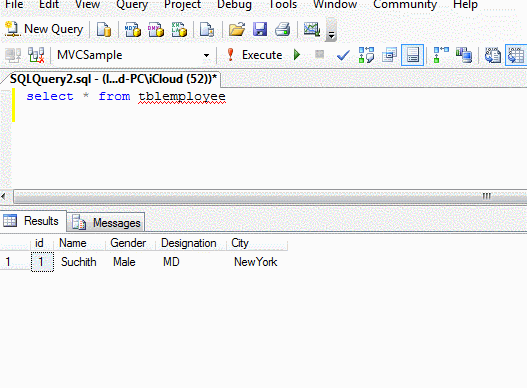Click the editor horizontal scrollbar left arrow
527x388 pixels.
click(4, 196)
